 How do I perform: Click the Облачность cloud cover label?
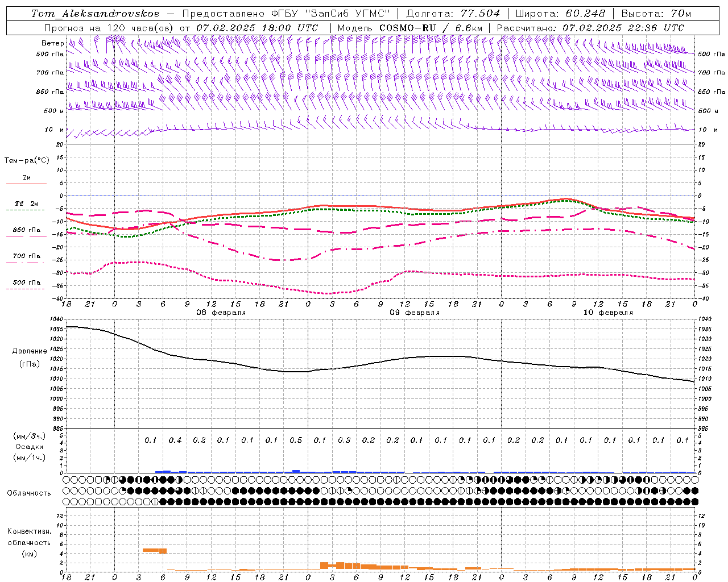pyautogui.click(x=29, y=493)
